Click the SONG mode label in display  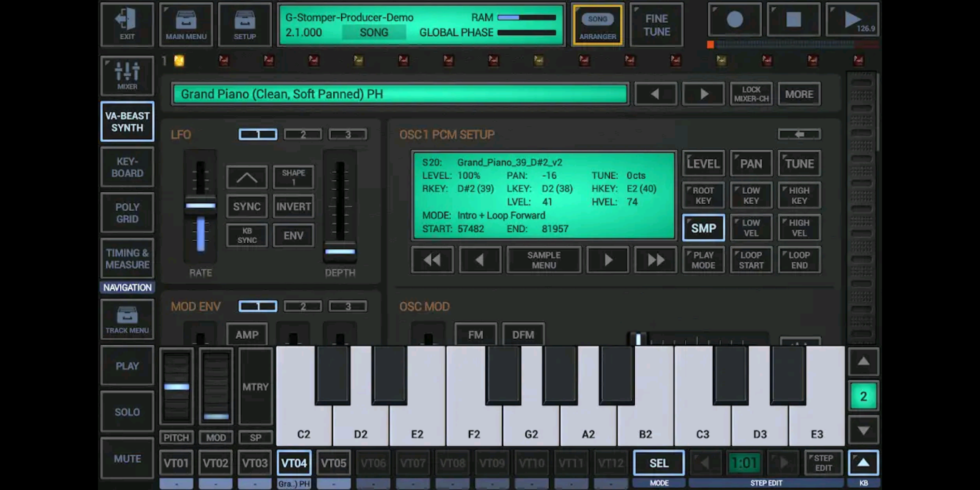374,32
